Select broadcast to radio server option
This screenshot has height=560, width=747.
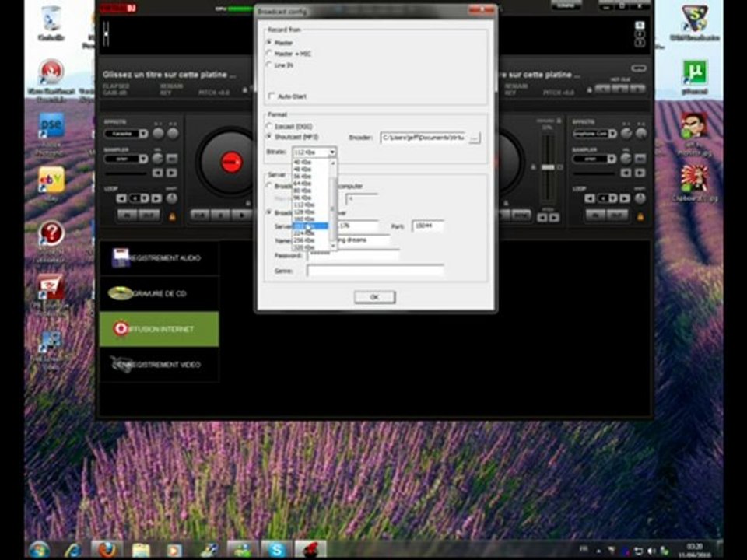click(x=270, y=212)
